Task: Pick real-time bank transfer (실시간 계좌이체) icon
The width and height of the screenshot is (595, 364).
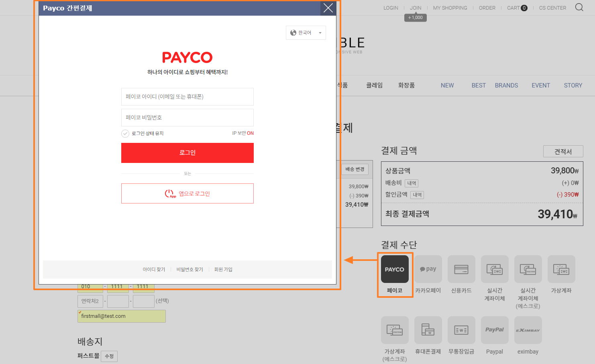Action: (x=495, y=269)
